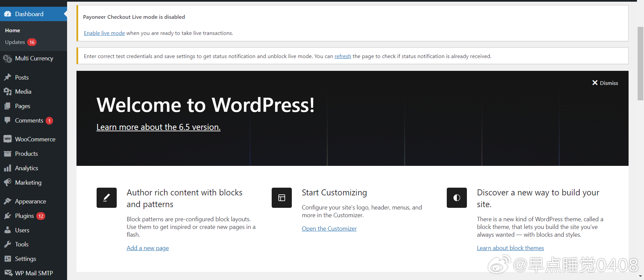Open the Multi Currency menu
The image size is (644, 280).
(x=34, y=58)
